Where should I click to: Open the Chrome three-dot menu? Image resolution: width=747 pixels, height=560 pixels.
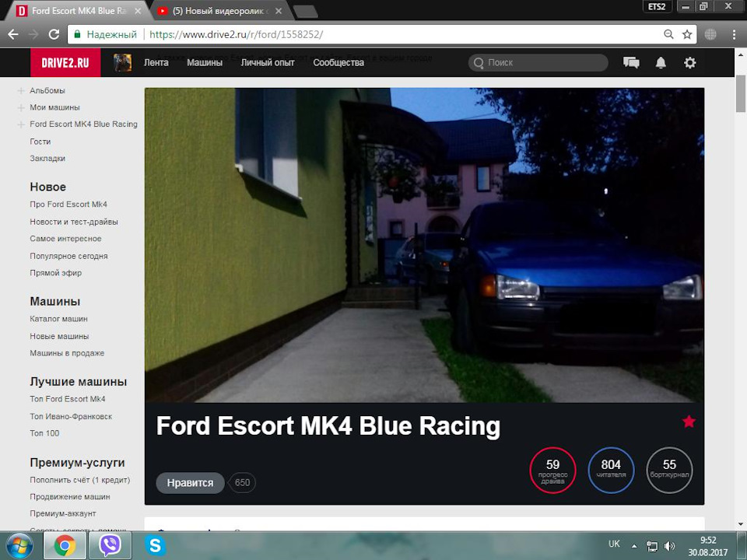tap(734, 34)
